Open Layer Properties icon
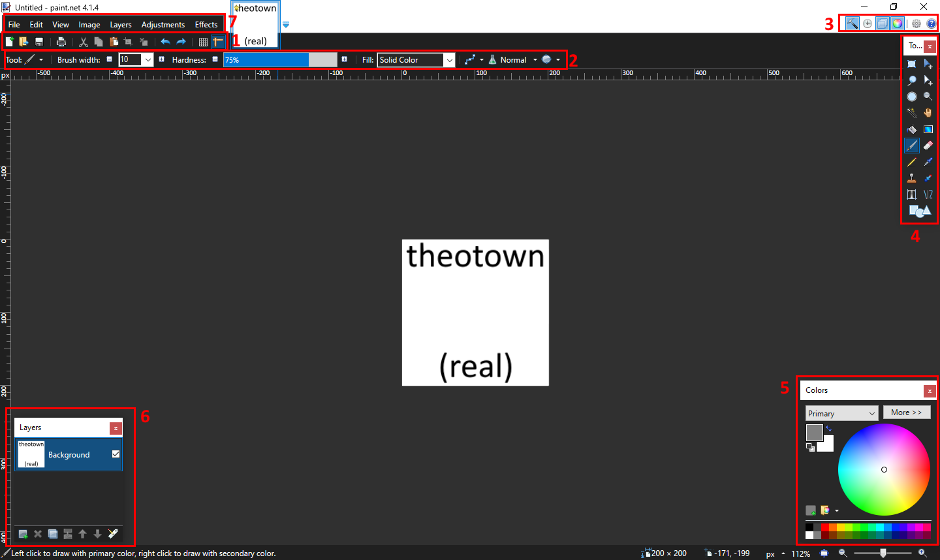 coord(113,534)
